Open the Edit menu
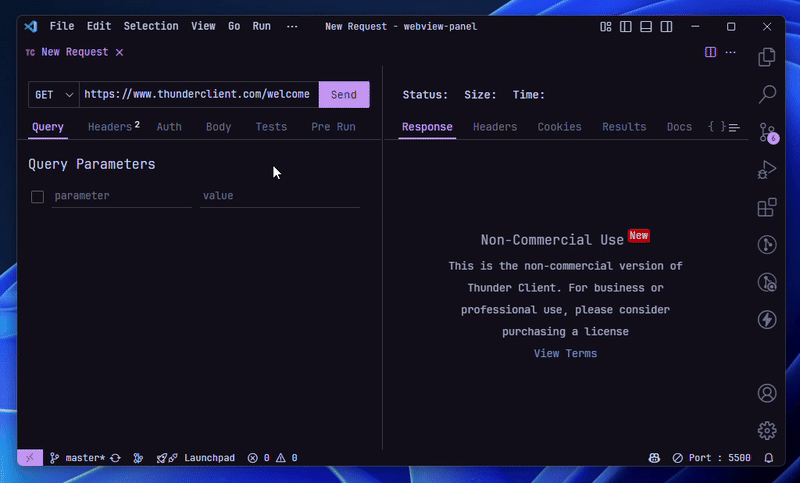Screen dimensions: 800x483 pyautogui.click(x=99, y=27)
